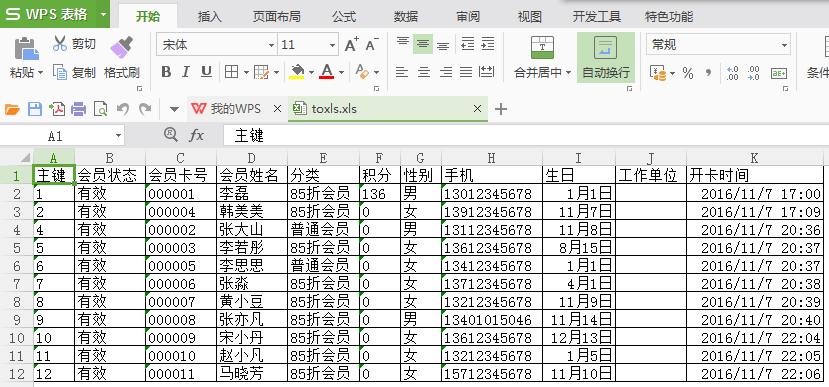829x387 pixels.
Task: Switch to the 数据 ribbon tab
Action: coord(406,16)
